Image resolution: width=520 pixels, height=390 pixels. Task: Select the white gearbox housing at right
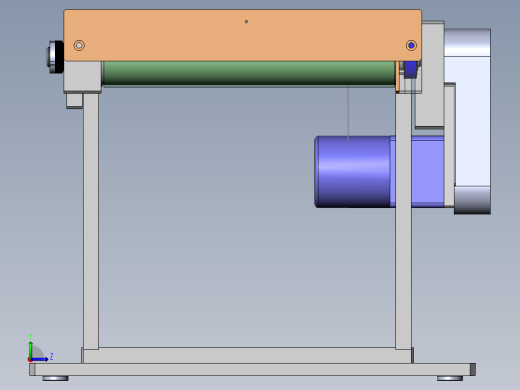coord(473,121)
